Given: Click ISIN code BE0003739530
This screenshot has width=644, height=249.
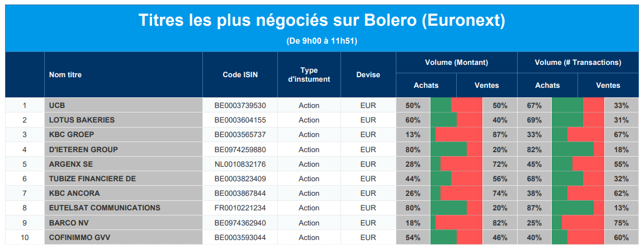Looking at the screenshot, I should click(x=240, y=105).
